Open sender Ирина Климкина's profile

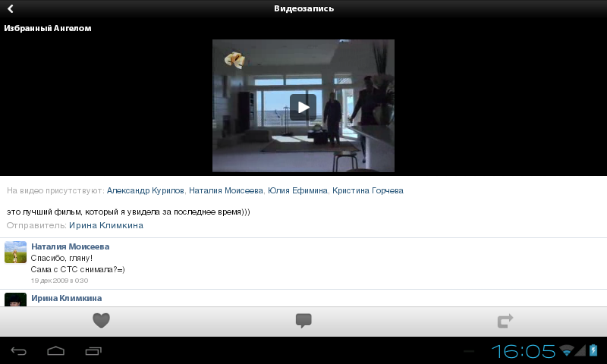(x=105, y=225)
